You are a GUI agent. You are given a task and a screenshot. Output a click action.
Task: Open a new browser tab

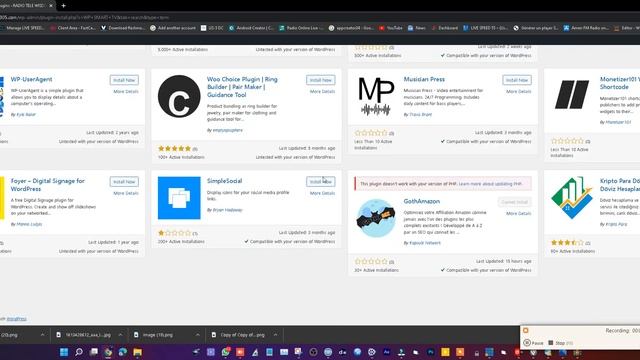[63, 6]
